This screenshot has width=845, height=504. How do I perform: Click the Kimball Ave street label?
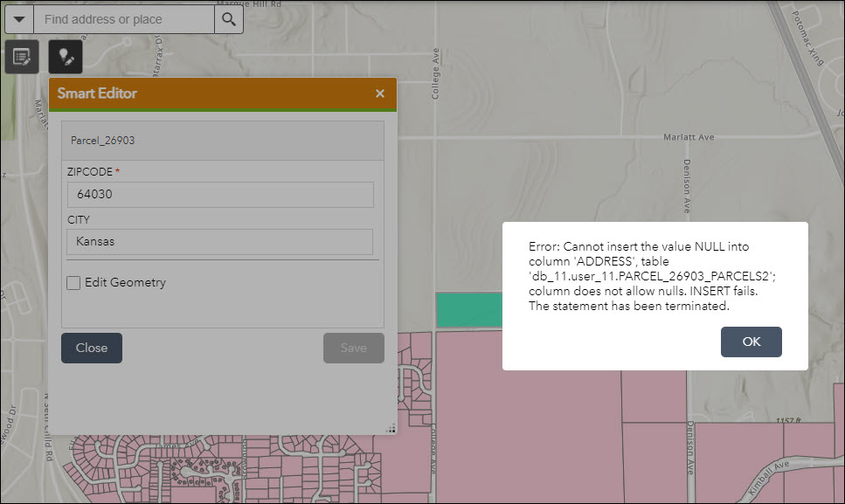click(x=768, y=478)
